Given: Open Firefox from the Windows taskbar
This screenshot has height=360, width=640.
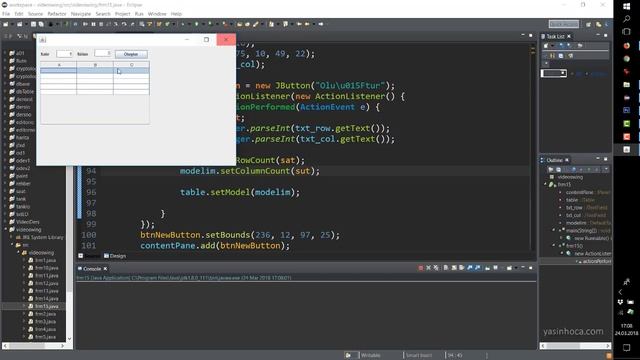Looking at the screenshot, I should click(627, 46).
